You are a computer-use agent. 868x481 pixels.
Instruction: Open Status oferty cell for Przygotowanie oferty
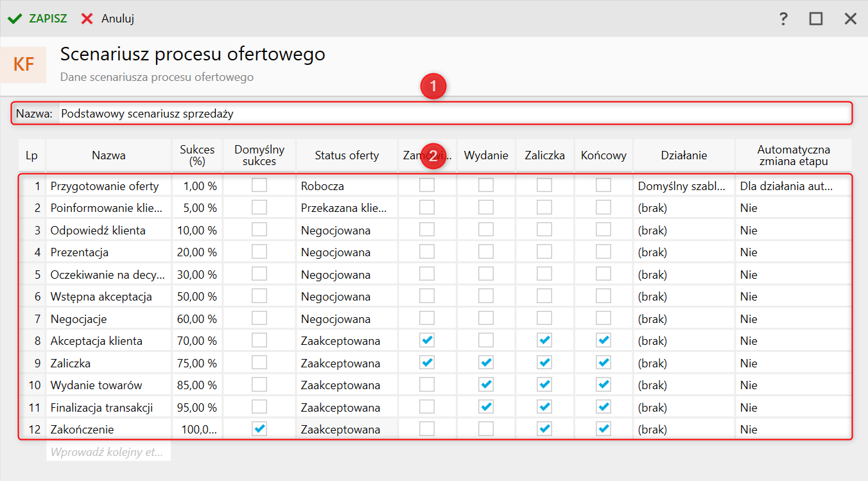tap(347, 186)
